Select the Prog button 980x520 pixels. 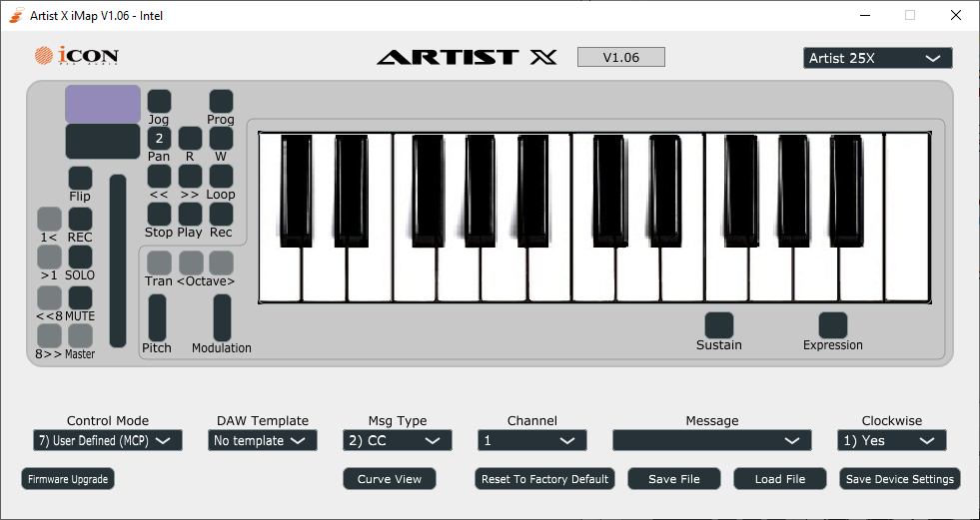point(221,101)
